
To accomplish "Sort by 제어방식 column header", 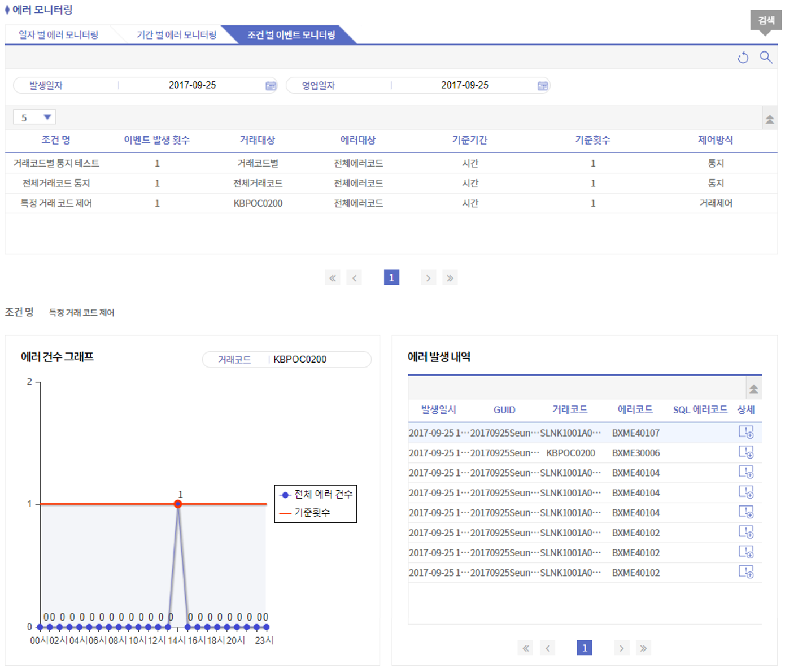I will tap(716, 140).
